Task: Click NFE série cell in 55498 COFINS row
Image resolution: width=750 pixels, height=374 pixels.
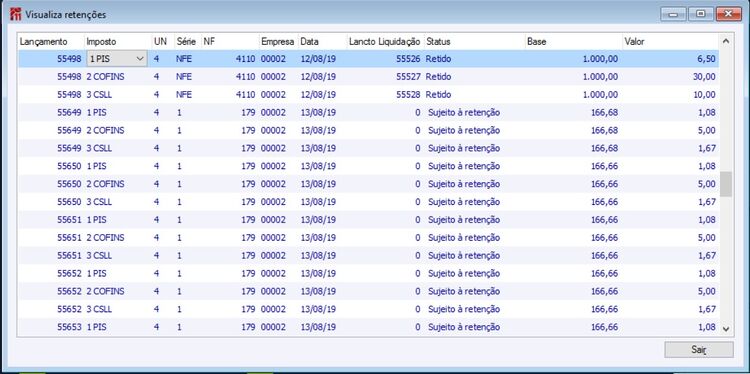Action: (x=184, y=77)
